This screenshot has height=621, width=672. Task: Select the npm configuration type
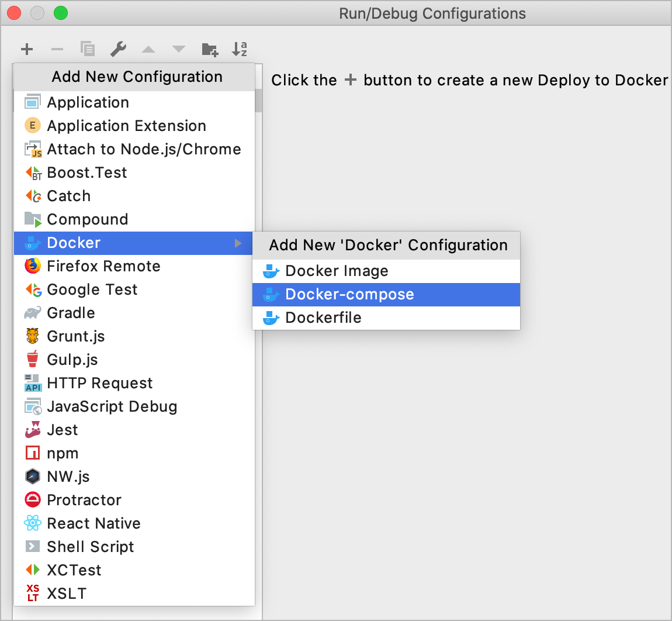click(x=63, y=453)
